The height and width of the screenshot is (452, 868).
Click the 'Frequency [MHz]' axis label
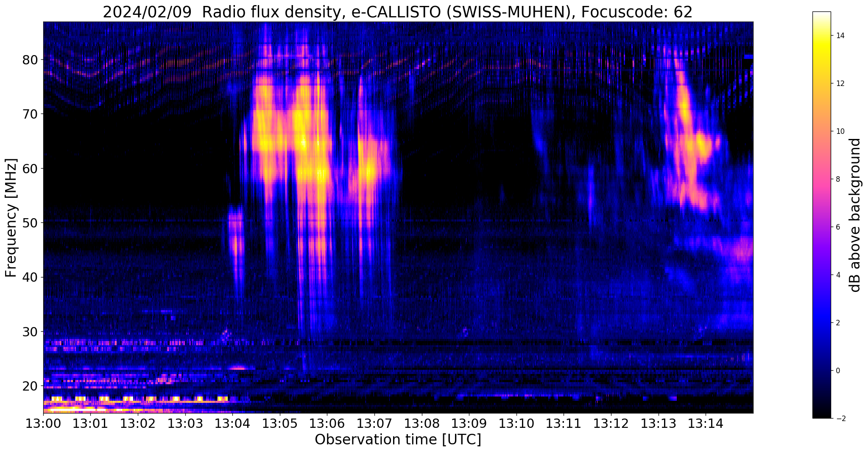pos(11,218)
